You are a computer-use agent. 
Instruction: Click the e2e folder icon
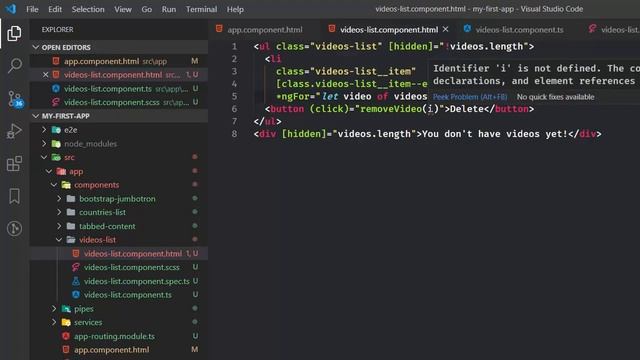[56, 130]
